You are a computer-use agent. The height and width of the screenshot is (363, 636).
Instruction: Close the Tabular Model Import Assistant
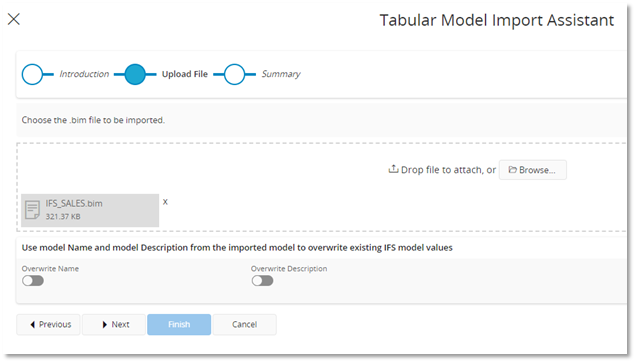point(14,19)
